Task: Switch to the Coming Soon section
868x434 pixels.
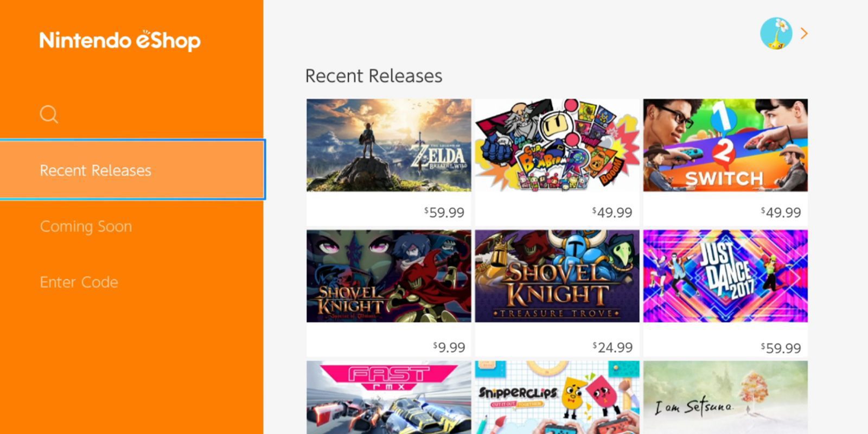Action: click(x=85, y=226)
